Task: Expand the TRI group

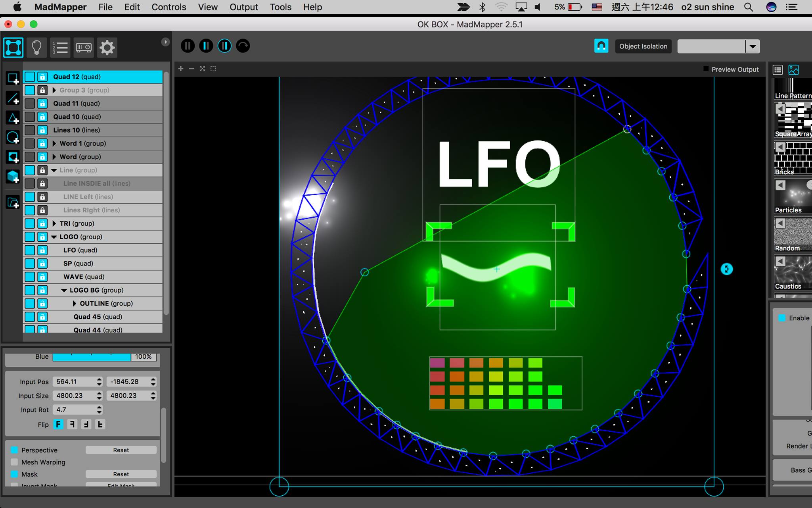Action: tap(54, 223)
